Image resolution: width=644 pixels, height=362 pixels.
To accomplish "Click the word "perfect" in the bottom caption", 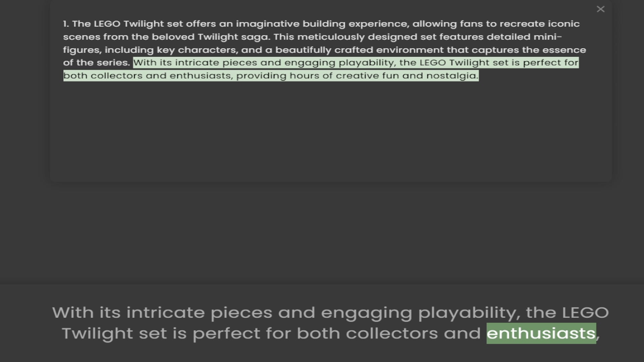I will pyautogui.click(x=226, y=333).
